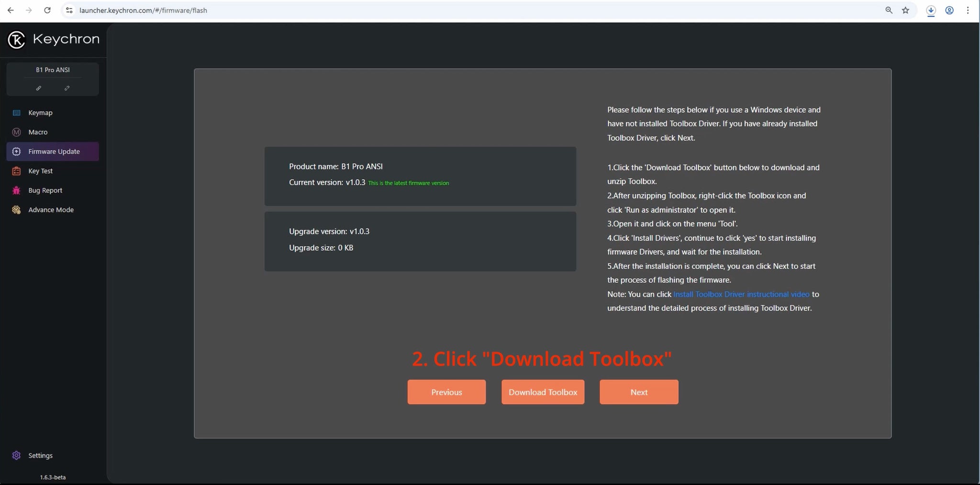Click the Keychron logo icon
The height and width of the screenshot is (485, 980).
16,40
